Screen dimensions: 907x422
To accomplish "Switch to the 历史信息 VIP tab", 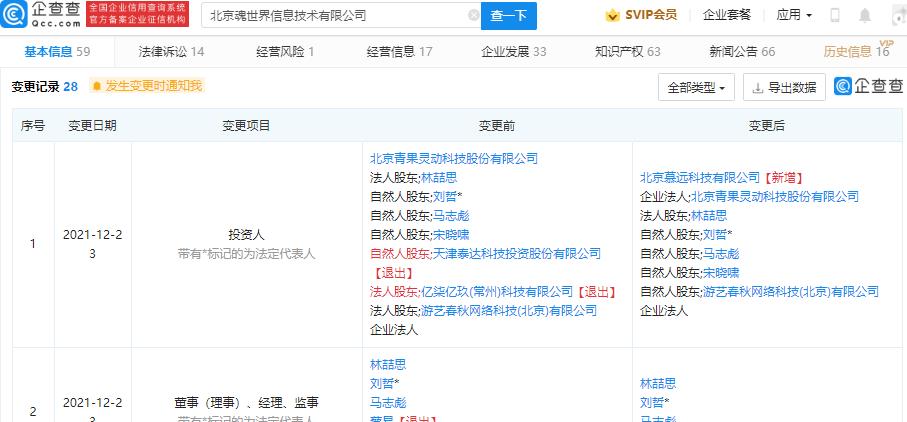I will coord(857,51).
